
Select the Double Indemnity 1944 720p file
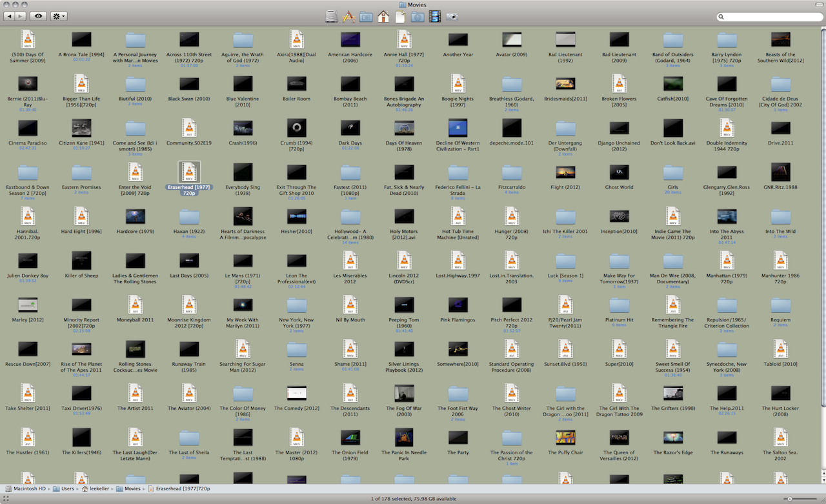point(727,128)
